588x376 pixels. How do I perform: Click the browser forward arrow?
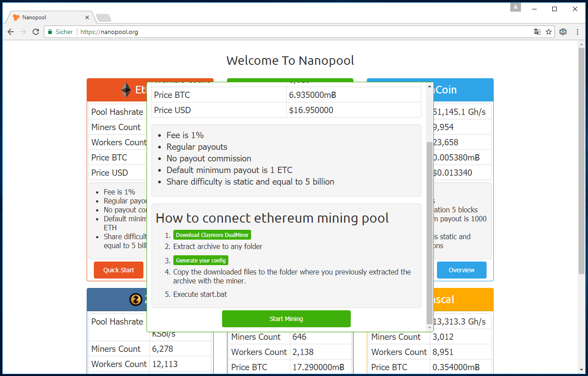24,32
